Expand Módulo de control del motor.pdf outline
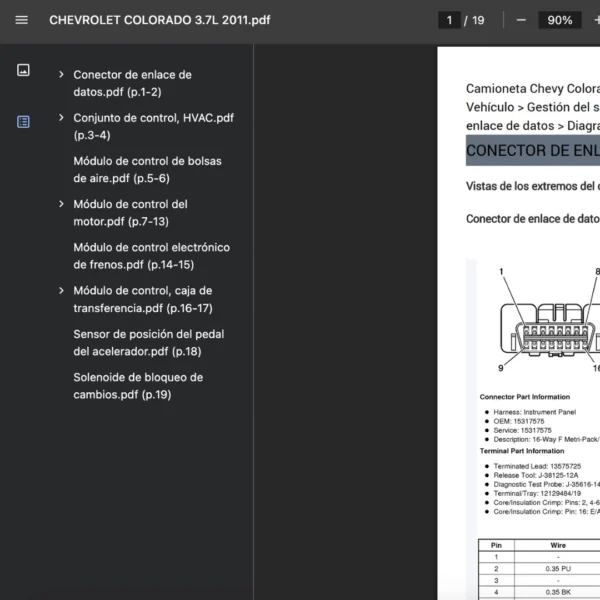The height and width of the screenshot is (600, 600). 61,204
